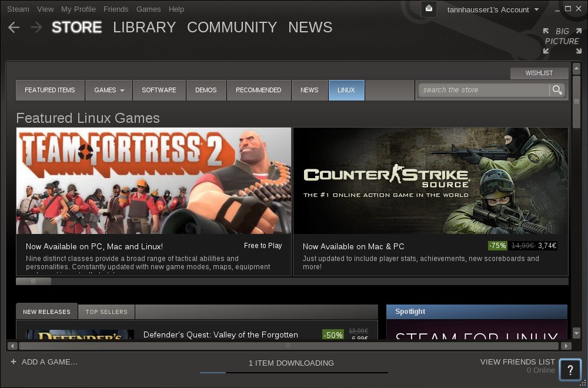Screen dimensions: 588x388
Task: Select the LINUX store tab
Action: click(x=346, y=90)
